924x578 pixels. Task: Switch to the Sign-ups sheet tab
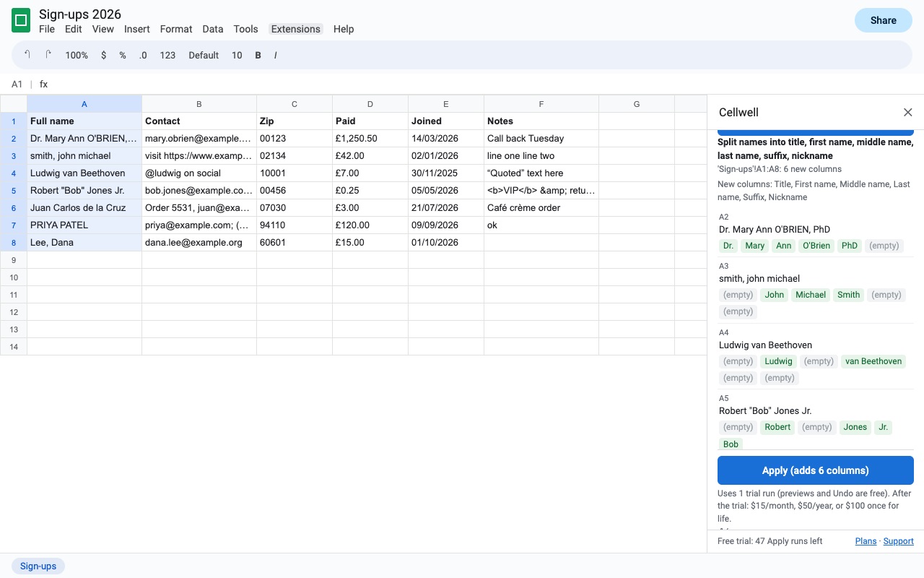pos(38,566)
